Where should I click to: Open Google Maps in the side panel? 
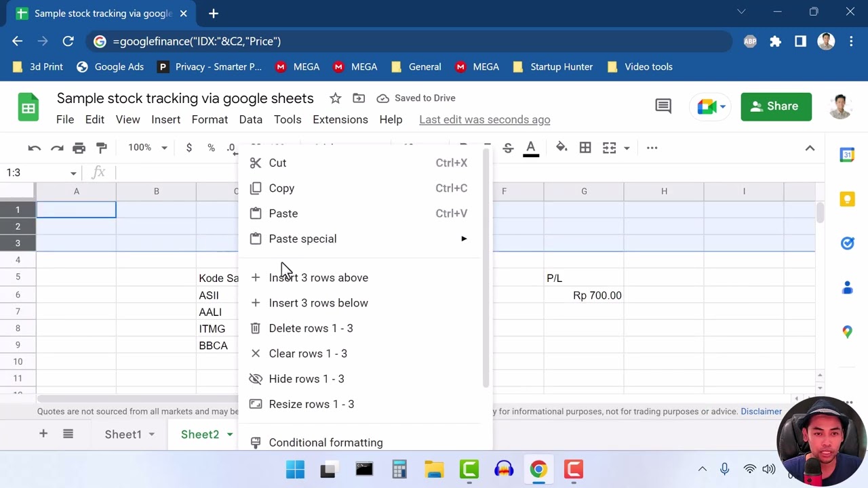847,332
